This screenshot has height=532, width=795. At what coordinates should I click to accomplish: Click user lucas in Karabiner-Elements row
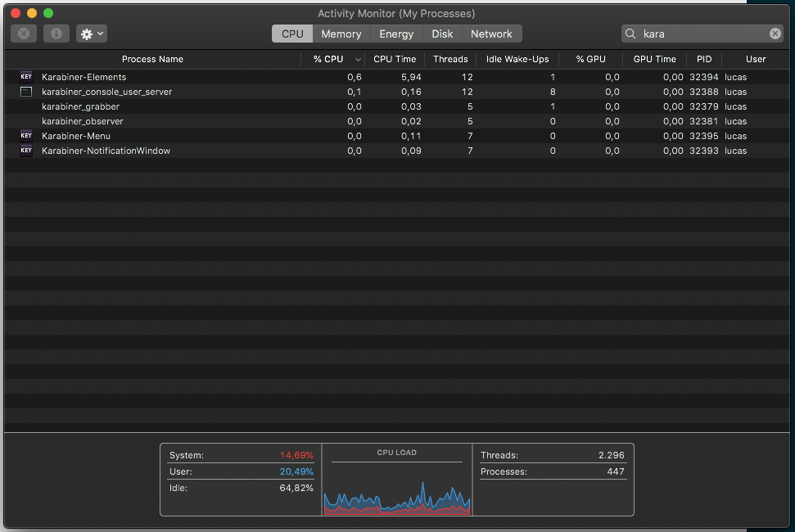point(735,77)
